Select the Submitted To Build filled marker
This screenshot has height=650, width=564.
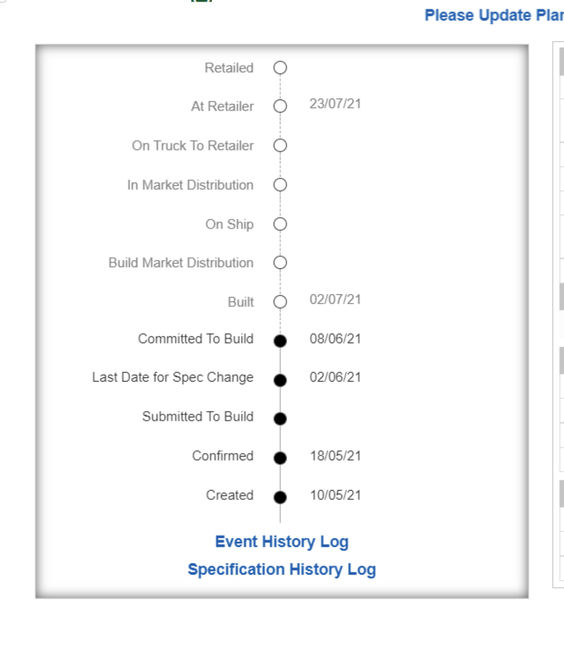point(280,419)
